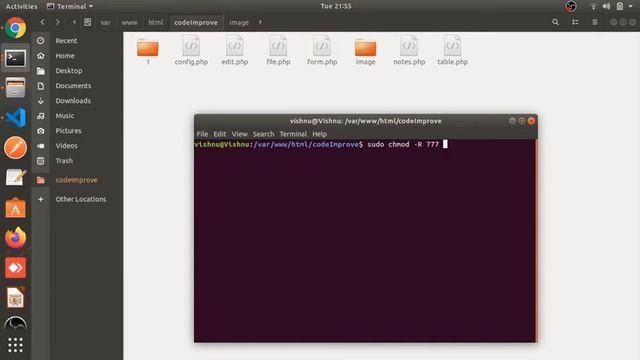640x360 pixels.
Task: Open Documents in sidebar
Action: tap(73, 86)
